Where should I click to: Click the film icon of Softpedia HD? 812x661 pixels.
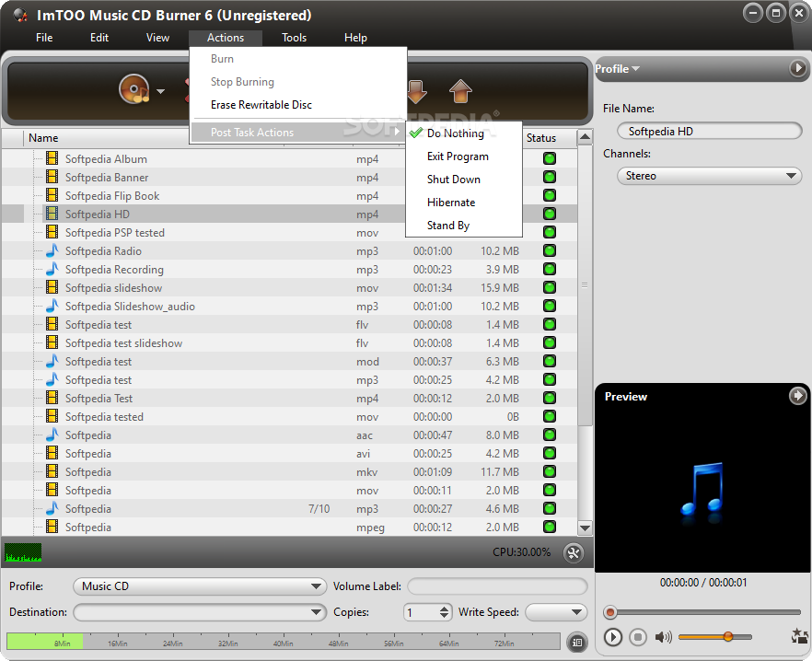coord(52,214)
